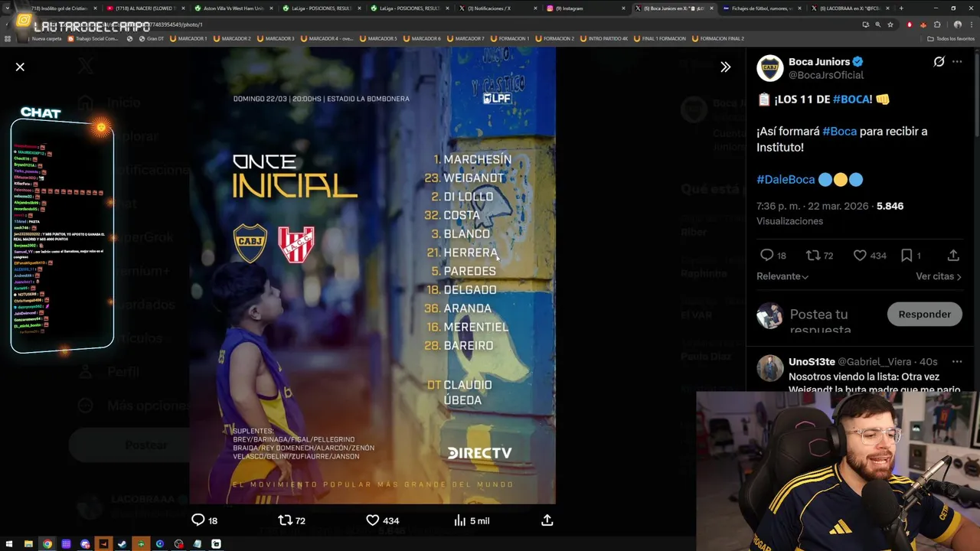Click the zoom magnifier icon in address bar
This screenshot has width=980, height=551.
click(877, 24)
